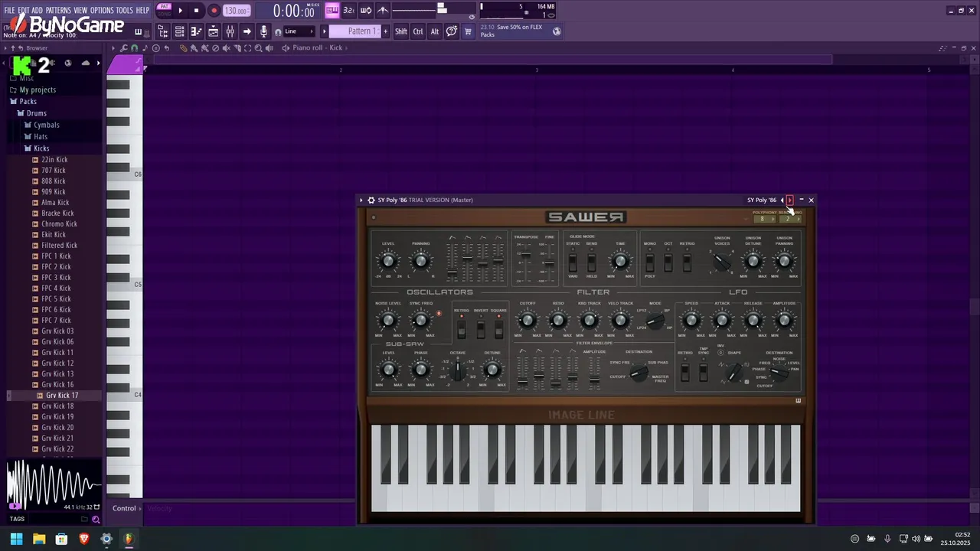980x551 pixels.
Task: Toggle the unison RETRIG switch
Action: click(x=687, y=264)
